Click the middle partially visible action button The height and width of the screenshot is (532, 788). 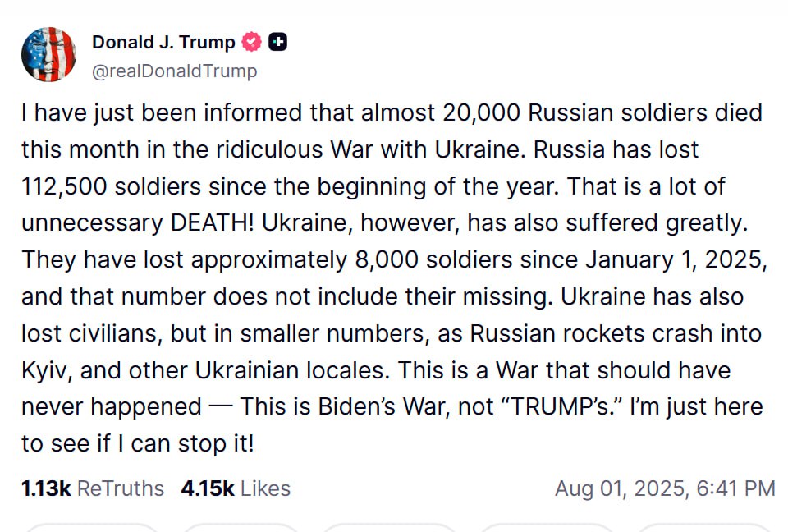(x=389, y=527)
